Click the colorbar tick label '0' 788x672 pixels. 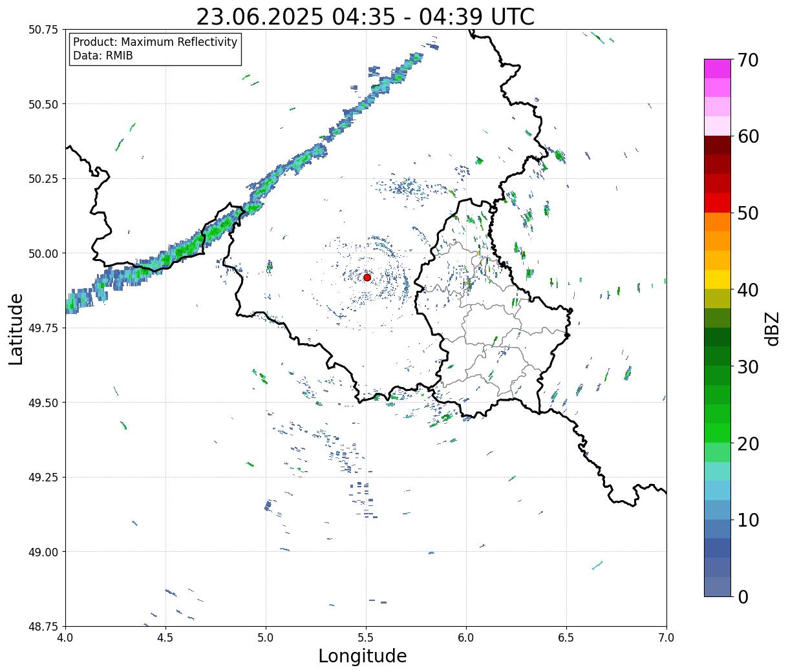(743, 596)
